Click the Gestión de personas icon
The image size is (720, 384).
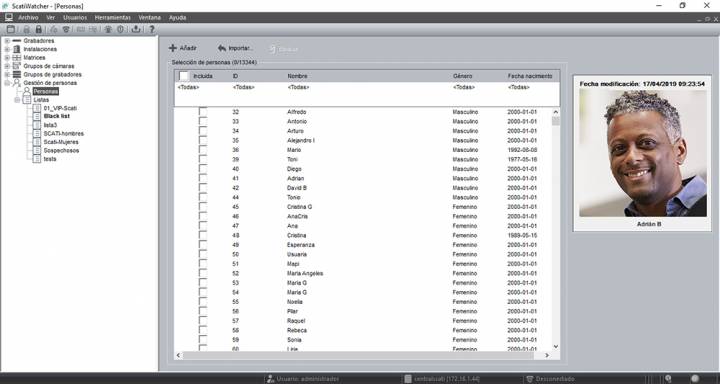pos(17,83)
